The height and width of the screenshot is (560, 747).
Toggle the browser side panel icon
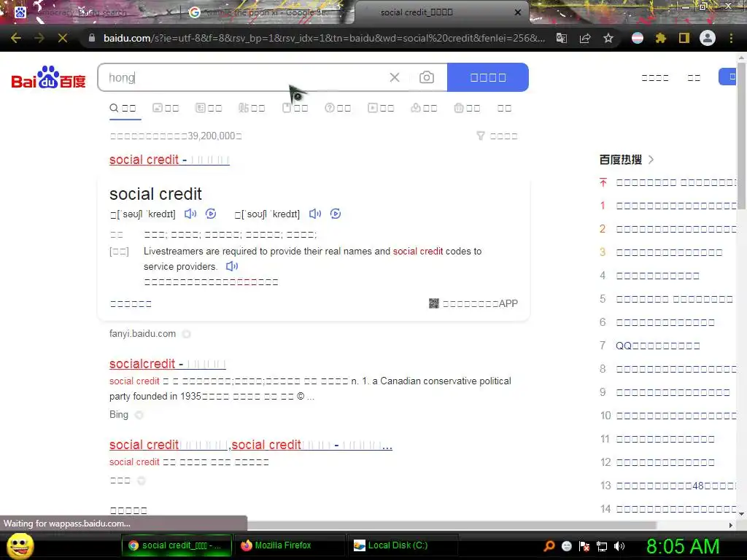[684, 38]
